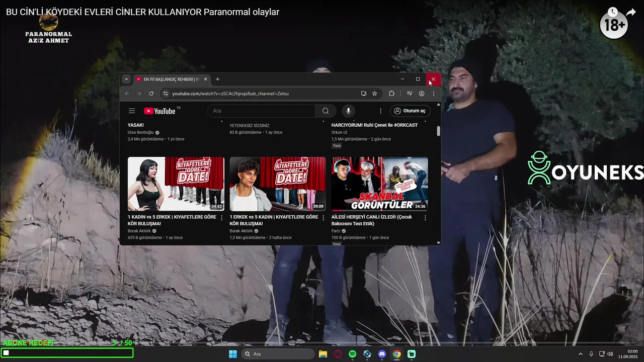The height and width of the screenshot is (362, 644).
Task: Click the YouTube search magnifier button
Action: pyautogui.click(x=326, y=111)
